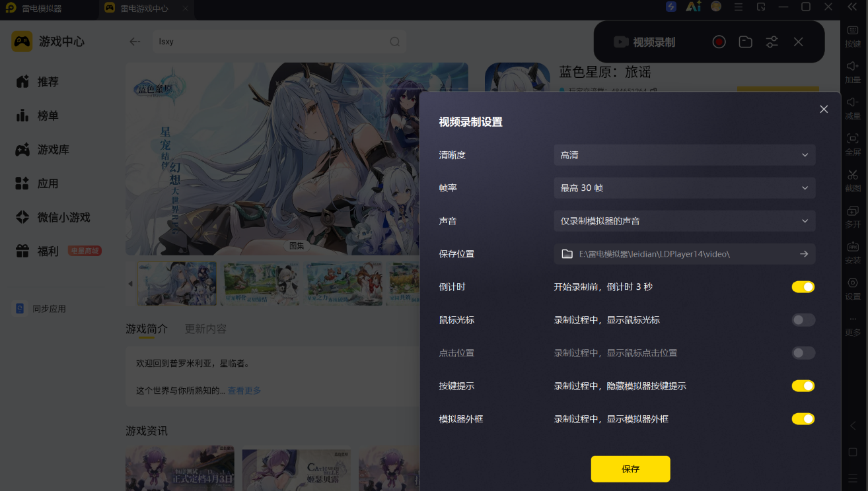868x491 pixels.
Task: Toggle the 按键提示 key hint switch
Action: 803,386
